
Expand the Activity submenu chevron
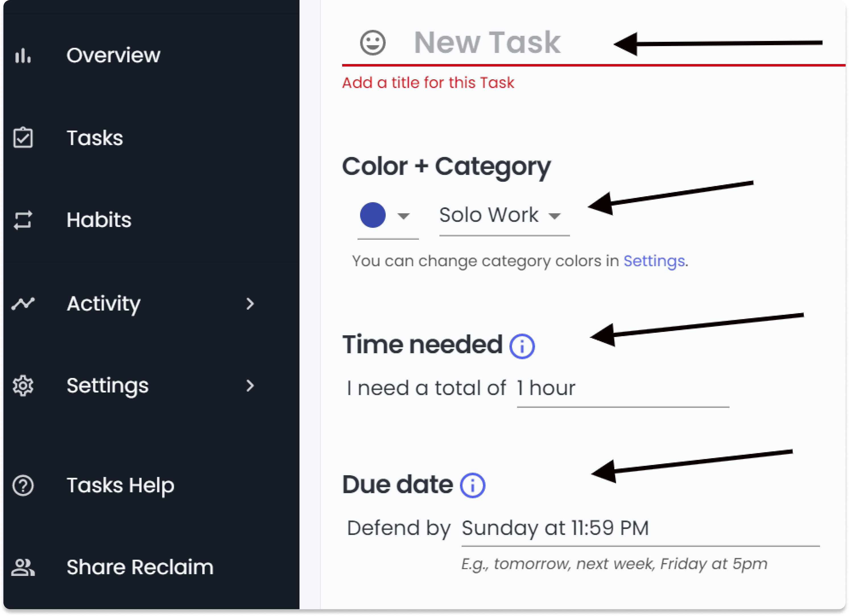[x=250, y=303]
